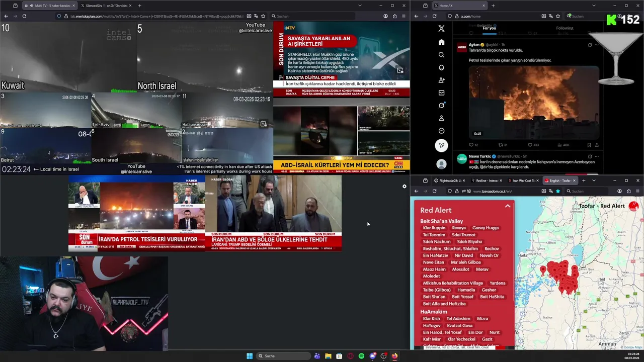This screenshot has width=644, height=362.
Task: Click Beit She'an alert tag
Action: [x=434, y=297]
